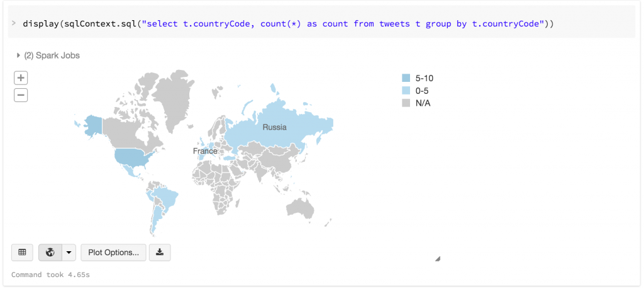Open Plot Options dialog
This screenshot has height=289, width=644.
pos(113,252)
